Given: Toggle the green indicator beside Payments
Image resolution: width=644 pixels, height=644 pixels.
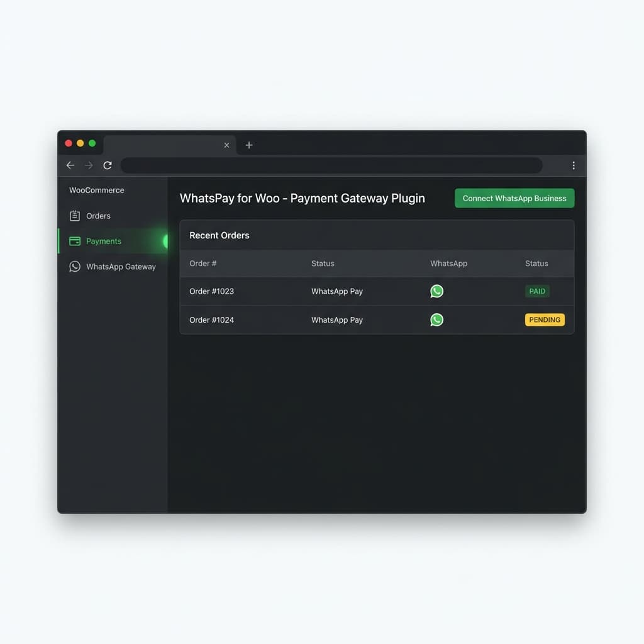Looking at the screenshot, I should tap(165, 241).
